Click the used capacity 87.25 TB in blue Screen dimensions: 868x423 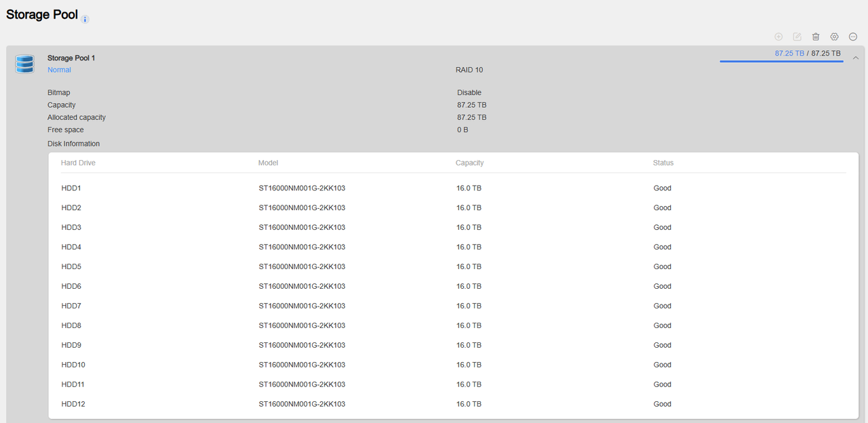(789, 53)
